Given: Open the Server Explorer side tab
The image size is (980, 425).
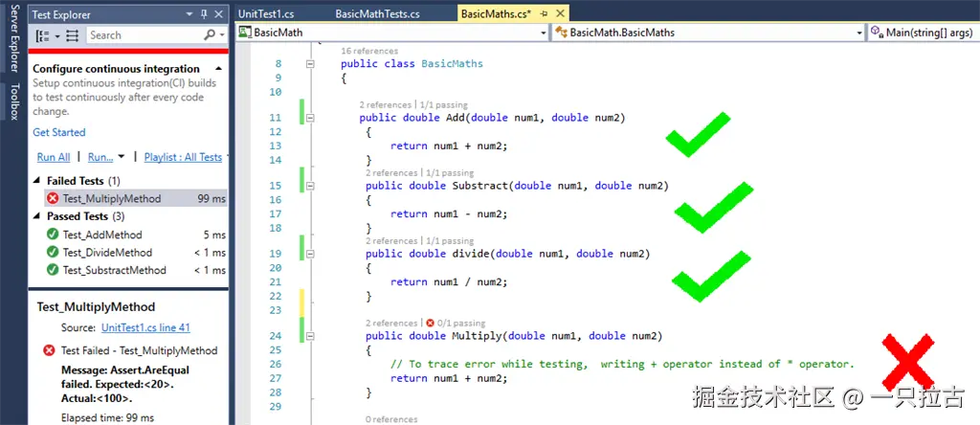Looking at the screenshot, I should [x=13, y=40].
